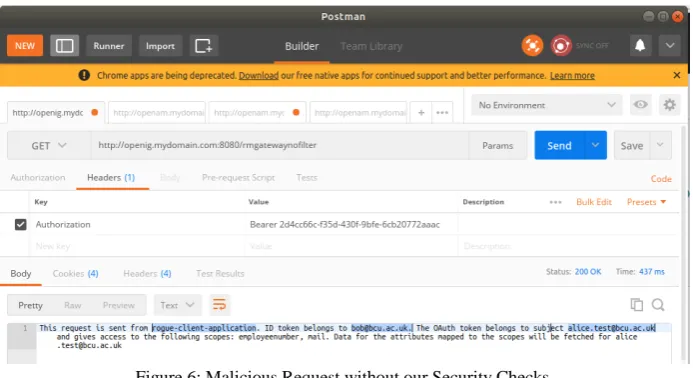Toggle the sidebar panel icon
The width and height of the screenshot is (693, 378).
[65, 46]
